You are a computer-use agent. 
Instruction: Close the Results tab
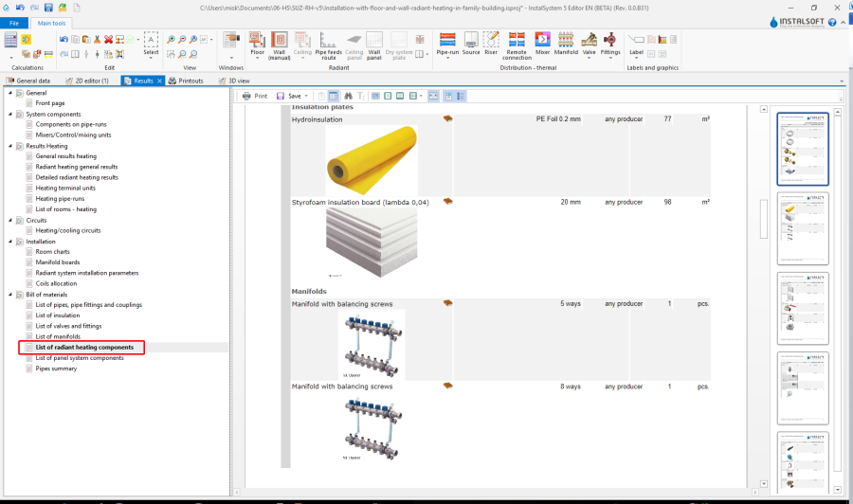click(x=159, y=81)
